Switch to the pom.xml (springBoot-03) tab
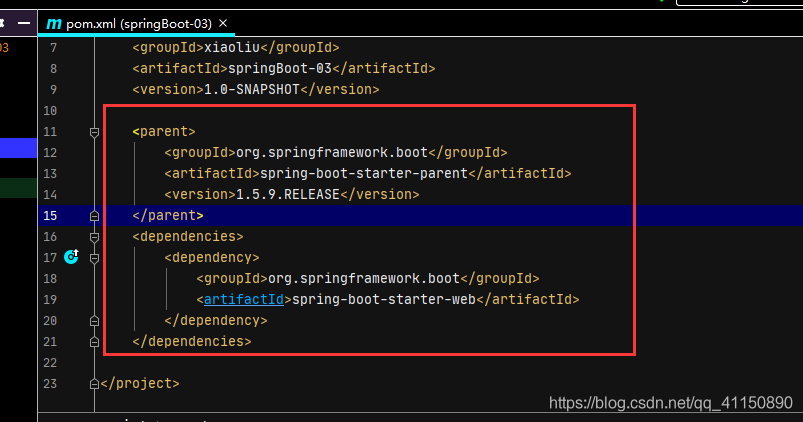Viewport: 803px width, 422px height. pos(138,23)
